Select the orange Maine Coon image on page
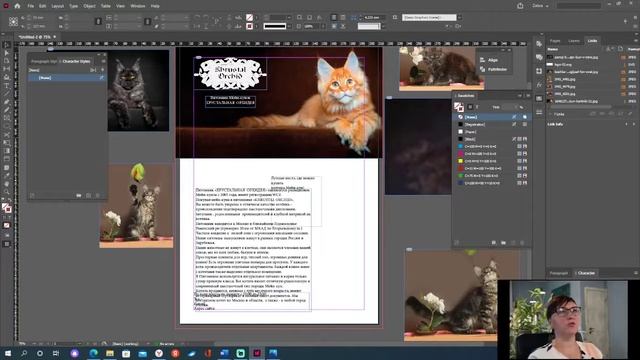The image size is (640, 360). tap(279, 102)
